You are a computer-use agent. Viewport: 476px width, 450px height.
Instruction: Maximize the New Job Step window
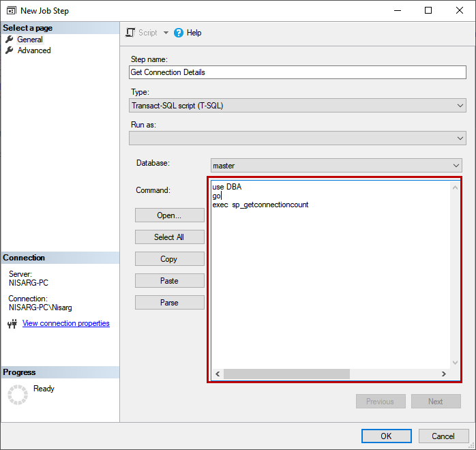pyautogui.click(x=428, y=11)
